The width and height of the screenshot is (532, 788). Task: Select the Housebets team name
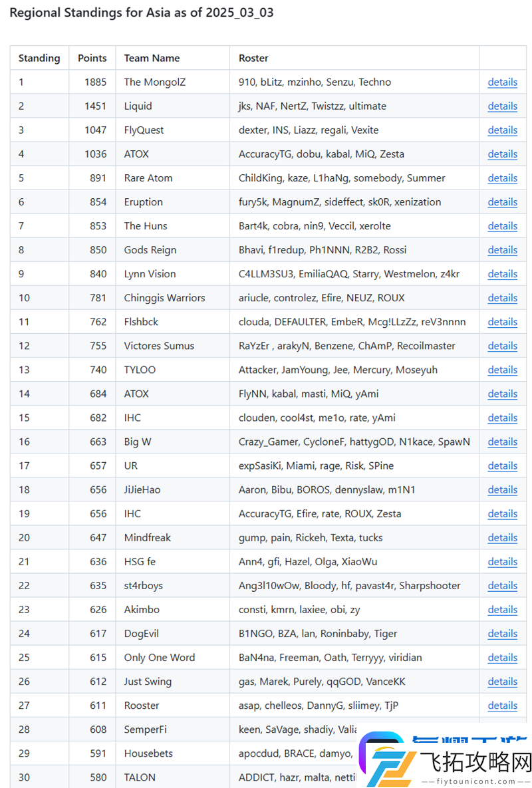148,754
